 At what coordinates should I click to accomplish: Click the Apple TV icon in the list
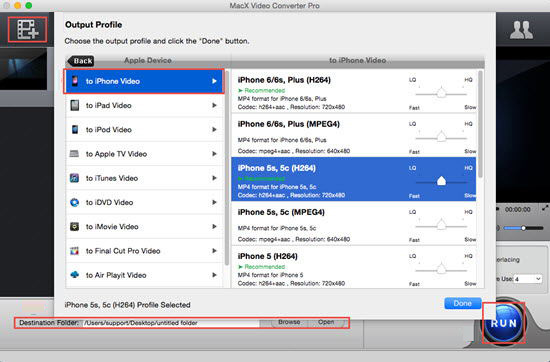click(74, 154)
